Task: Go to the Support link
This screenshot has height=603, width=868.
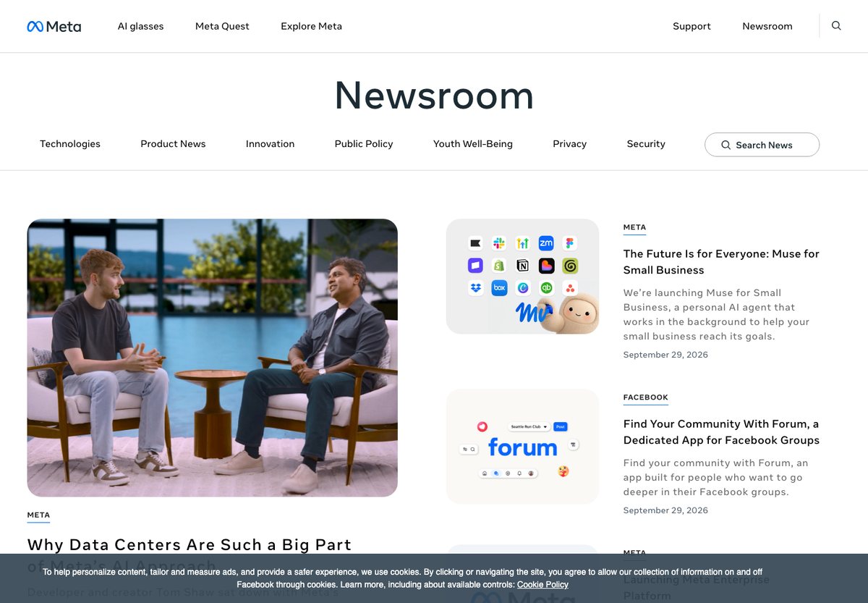Action: click(692, 26)
